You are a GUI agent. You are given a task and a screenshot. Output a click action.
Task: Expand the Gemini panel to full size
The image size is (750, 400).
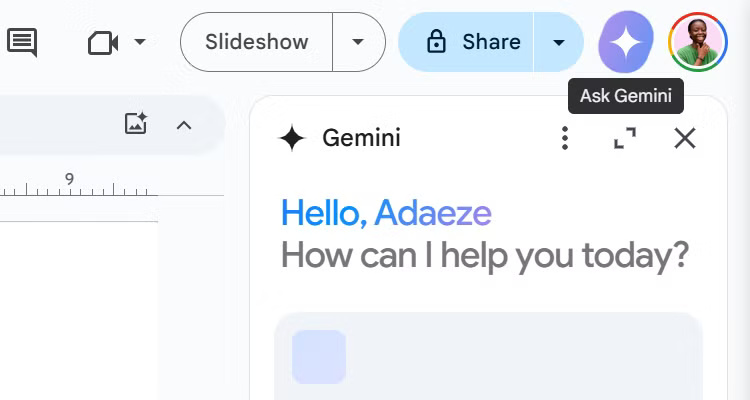pyautogui.click(x=625, y=138)
